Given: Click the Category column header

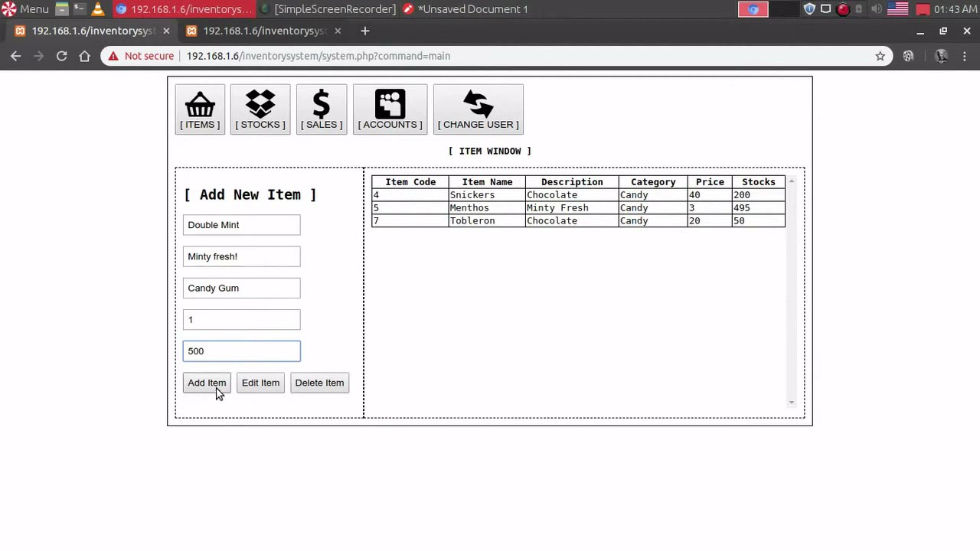Looking at the screenshot, I should point(653,182).
